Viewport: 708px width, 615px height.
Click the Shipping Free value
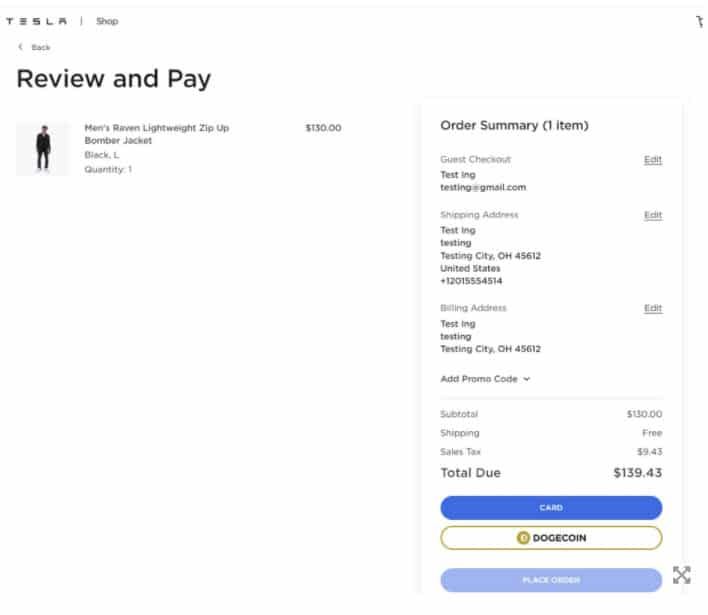click(652, 433)
